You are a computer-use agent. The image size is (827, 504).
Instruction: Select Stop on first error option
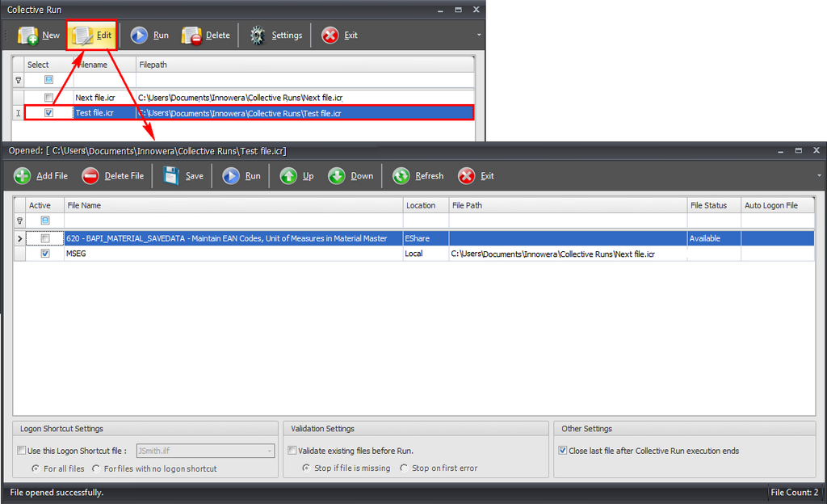(x=404, y=468)
